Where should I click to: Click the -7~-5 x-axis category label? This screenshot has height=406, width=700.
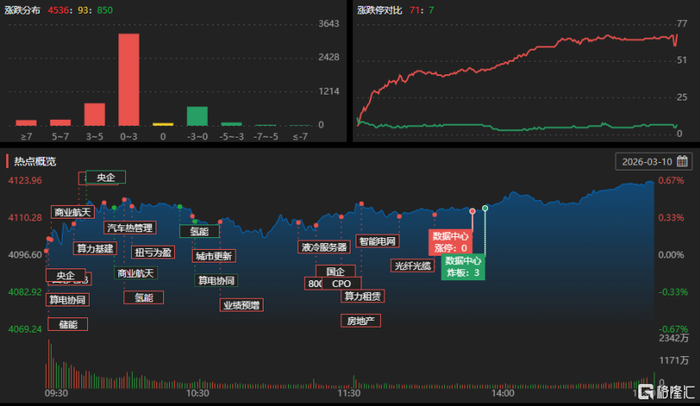point(266,136)
